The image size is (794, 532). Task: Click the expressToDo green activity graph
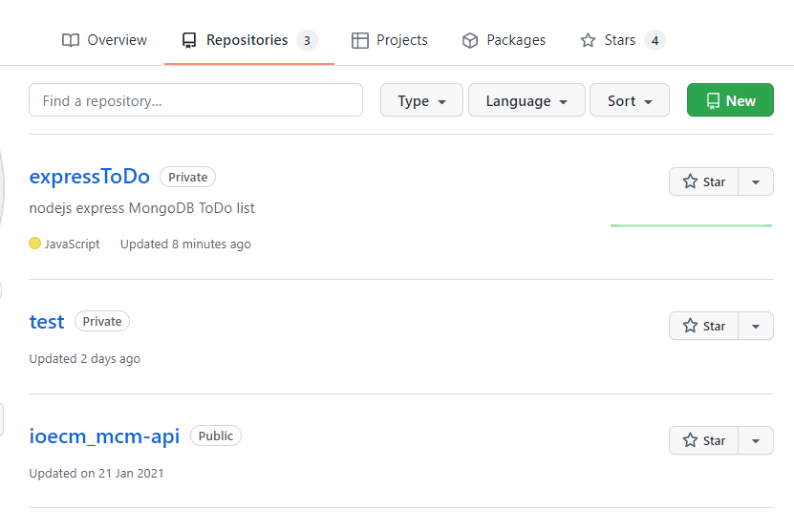click(x=691, y=225)
